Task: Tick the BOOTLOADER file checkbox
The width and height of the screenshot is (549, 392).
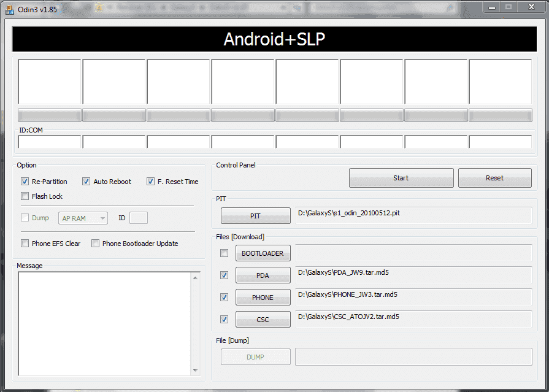Action: 224,253
